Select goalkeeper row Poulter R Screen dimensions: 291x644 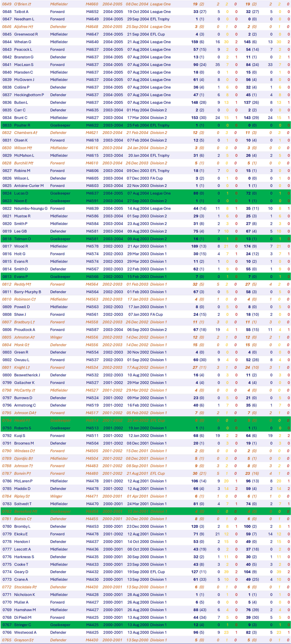pos(22,125)
